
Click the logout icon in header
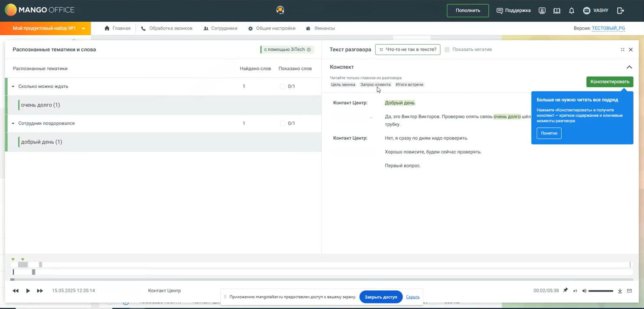(621, 10)
